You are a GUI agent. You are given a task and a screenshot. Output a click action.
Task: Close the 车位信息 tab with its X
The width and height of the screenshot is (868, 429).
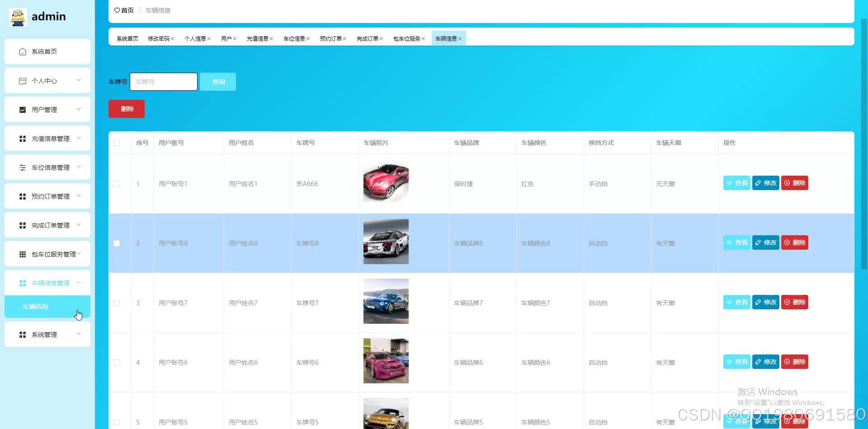tap(308, 39)
